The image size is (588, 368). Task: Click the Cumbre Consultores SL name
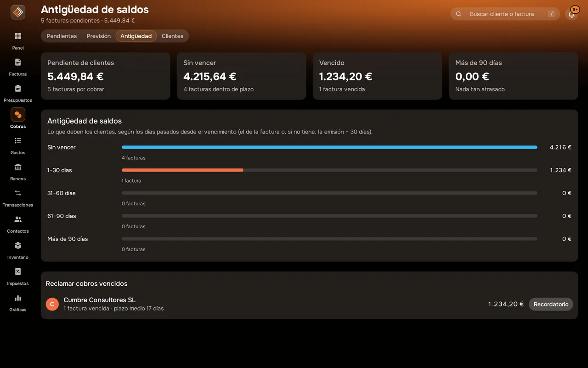click(100, 300)
